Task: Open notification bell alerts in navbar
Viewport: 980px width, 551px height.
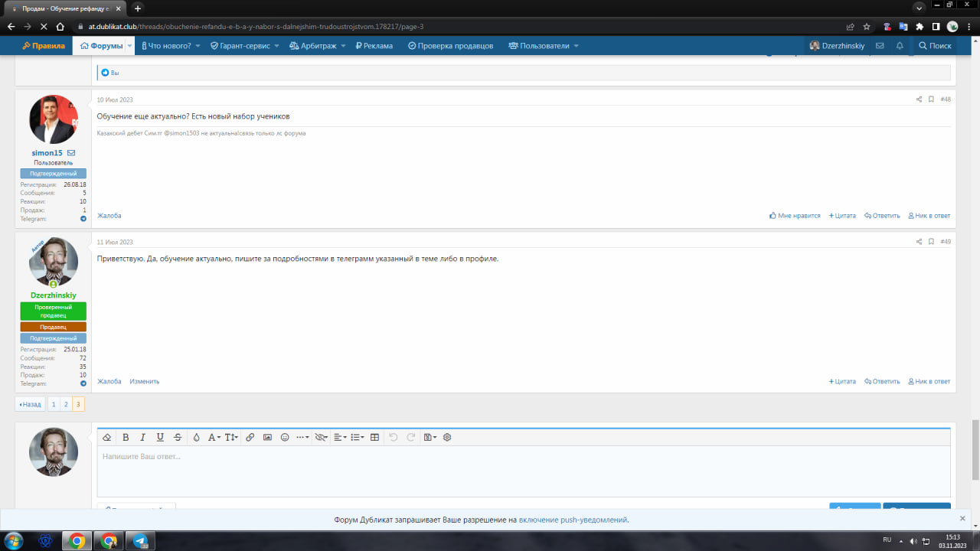Action: [x=900, y=46]
